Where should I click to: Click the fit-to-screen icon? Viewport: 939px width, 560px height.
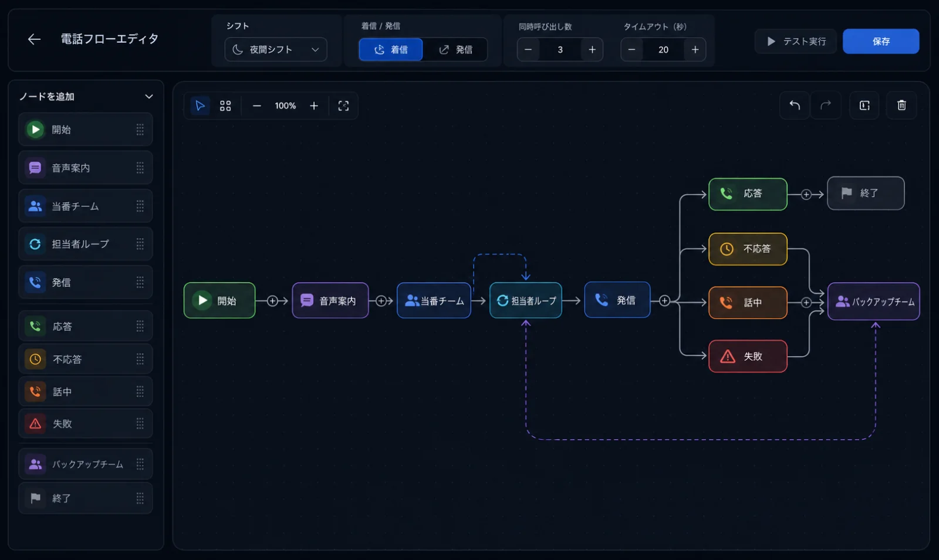pyautogui.click(x=343, y=106)
